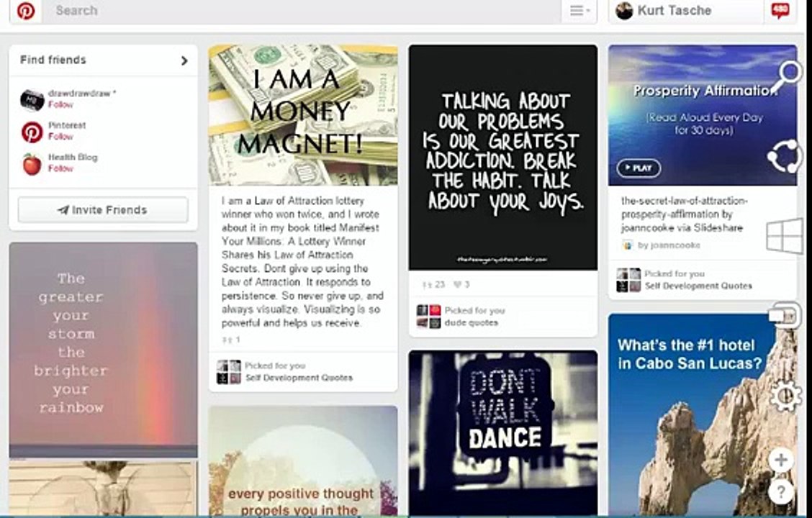Open the dude quotes board link
Image resolution: width=812 pixels, height=518 pixels.
[x=472, y=323]
